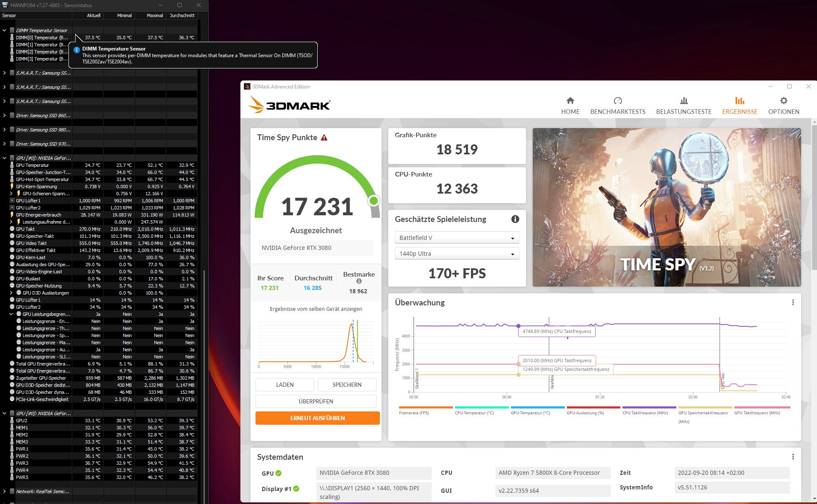Image resolution: width=817 pixels, height=504 pixels.
Task: Expand the Network RealTek sensor group
Action: pos(5,491)
